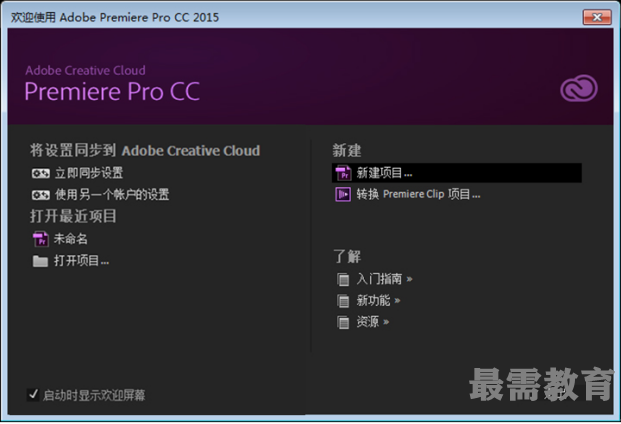Select 立即同步设置 link
The width and height of the screenshot is (621, 424).
[x=89, y=173]
